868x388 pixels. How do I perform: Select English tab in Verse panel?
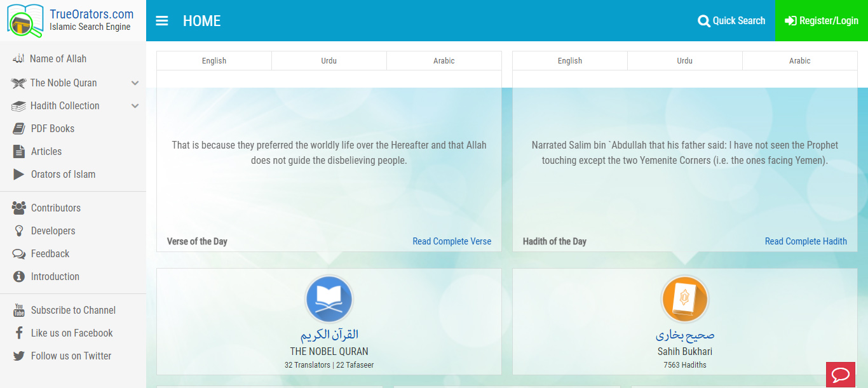[x=214, y=61]
